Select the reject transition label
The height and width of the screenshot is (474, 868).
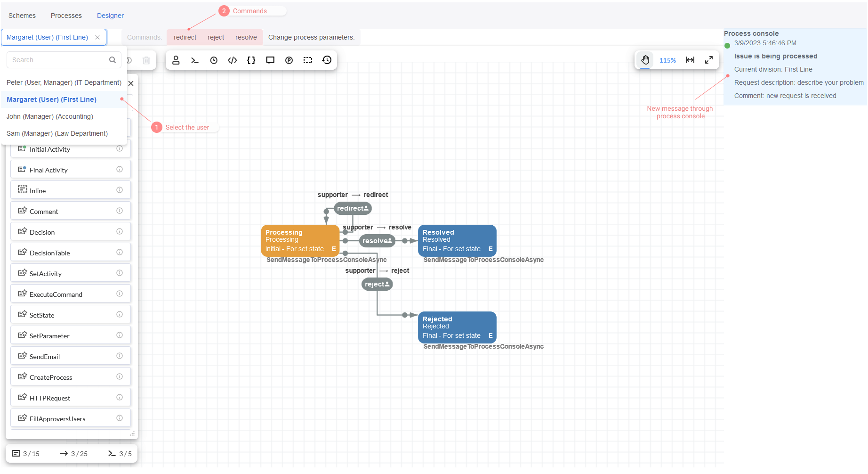click(377, 284)
